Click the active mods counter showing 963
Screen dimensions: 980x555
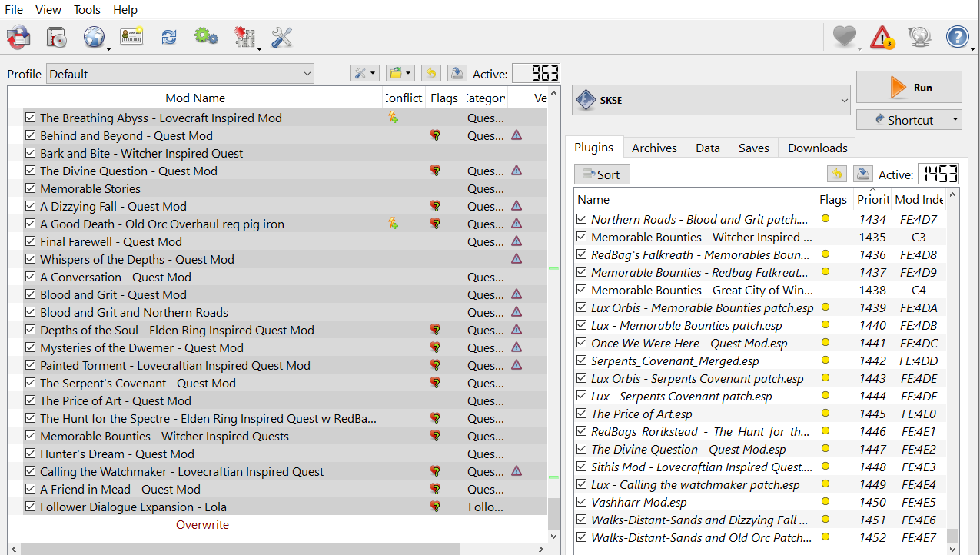coord(536,74)
